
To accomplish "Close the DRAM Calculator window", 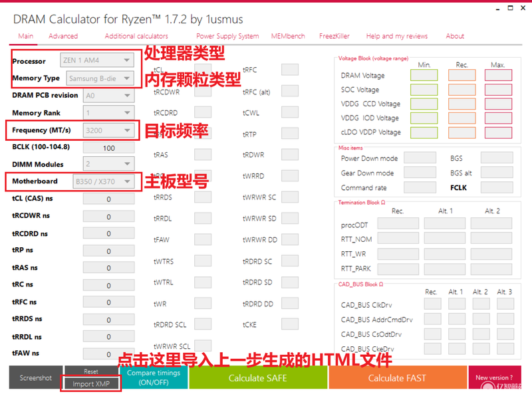I will (523, 8).
